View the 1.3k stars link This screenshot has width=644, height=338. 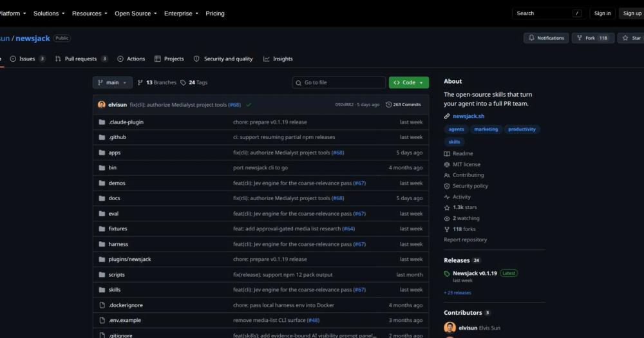click(460, 207)
